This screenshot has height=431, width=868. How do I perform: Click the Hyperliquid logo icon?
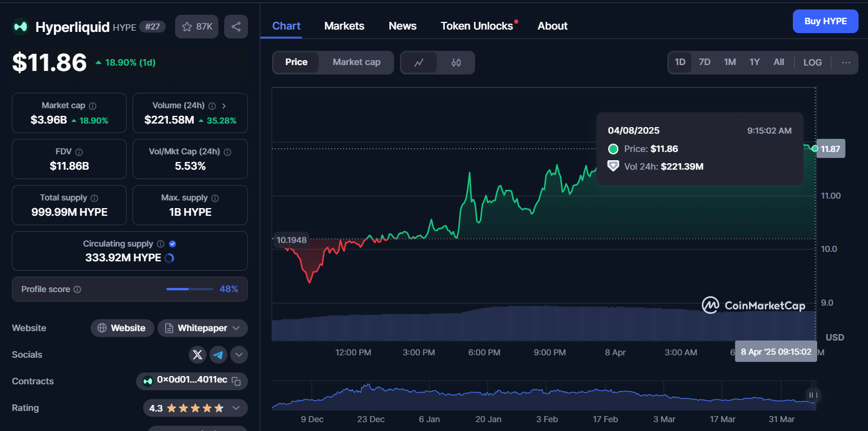click(21, 27)
